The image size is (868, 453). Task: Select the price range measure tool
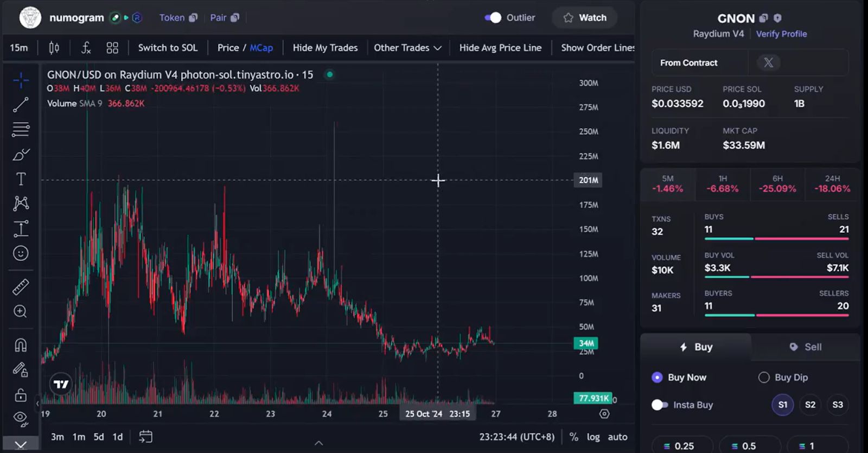click(21, 228)
